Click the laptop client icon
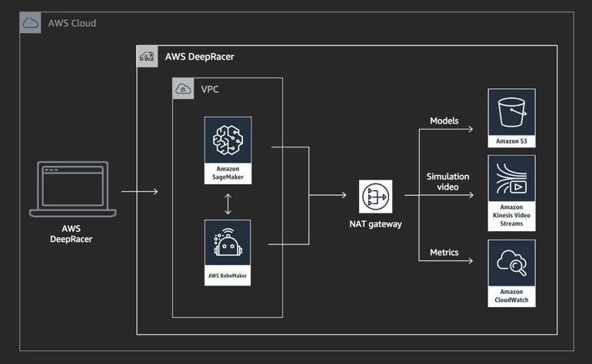The height and width of the screenshot is (364, 592). coord(73,189)
